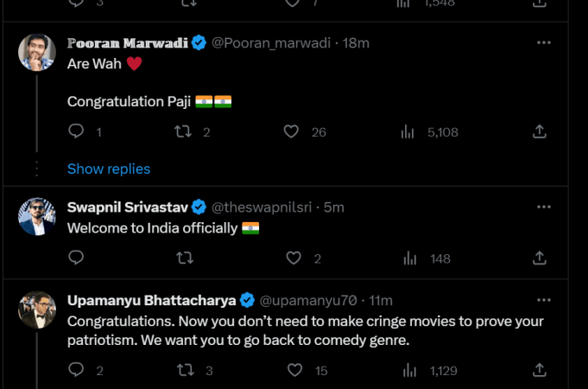This screenshot has width=588, height=389.
Task: Open more options for Swapnil Srivastav's tweet
Action: [543, 207]
